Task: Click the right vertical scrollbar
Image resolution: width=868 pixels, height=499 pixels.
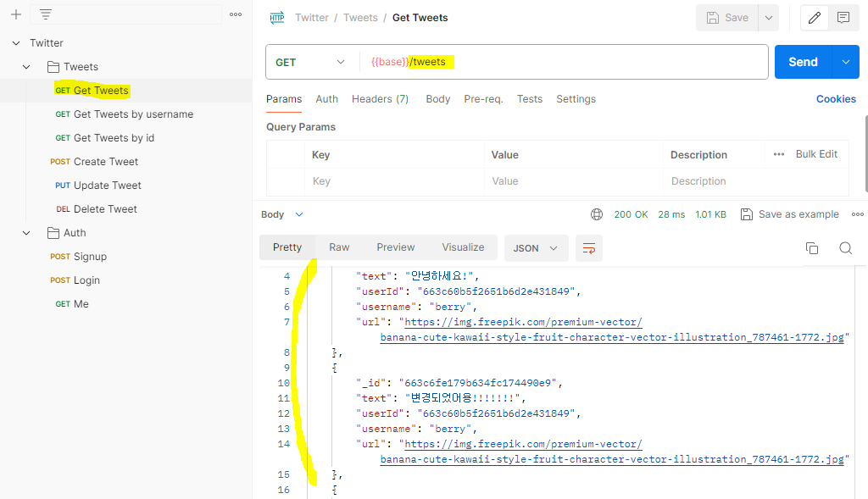Action: tap(865, 154)
